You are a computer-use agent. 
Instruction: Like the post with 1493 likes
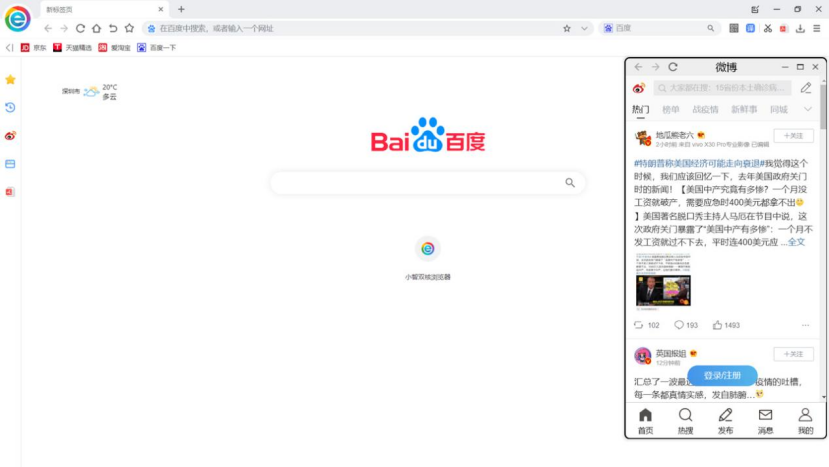click(726, 325)
